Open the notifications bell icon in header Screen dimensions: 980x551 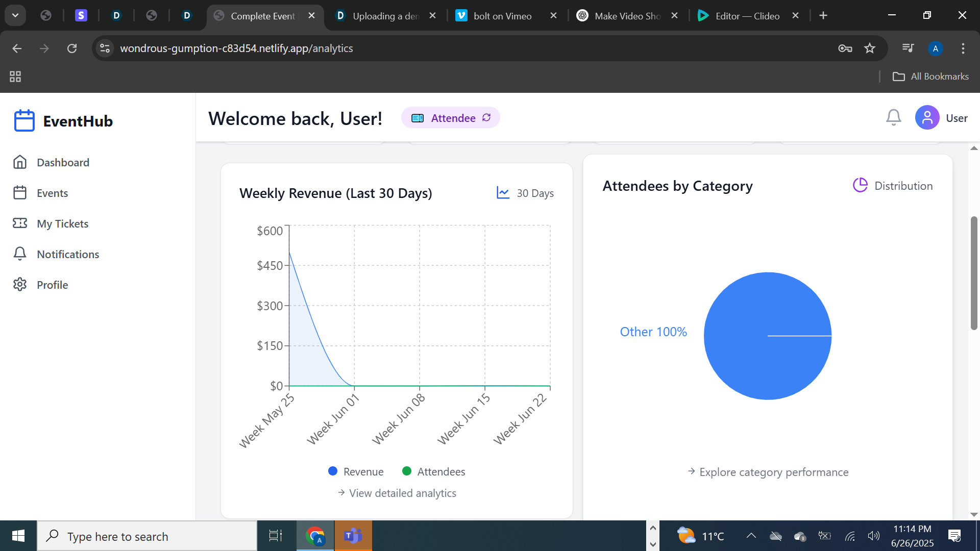893,118
